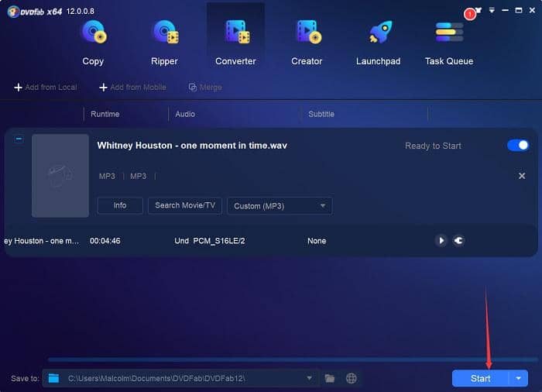This screenshot has width=542, height=392.
Task: Click the truncated 'ey Houston - one m...' name
Action: click(42, 241)
